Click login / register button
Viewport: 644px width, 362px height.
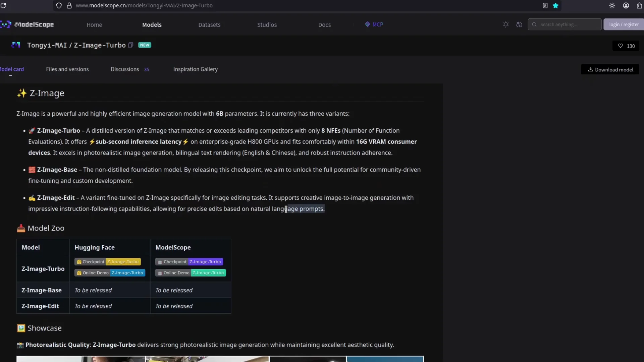624,24
